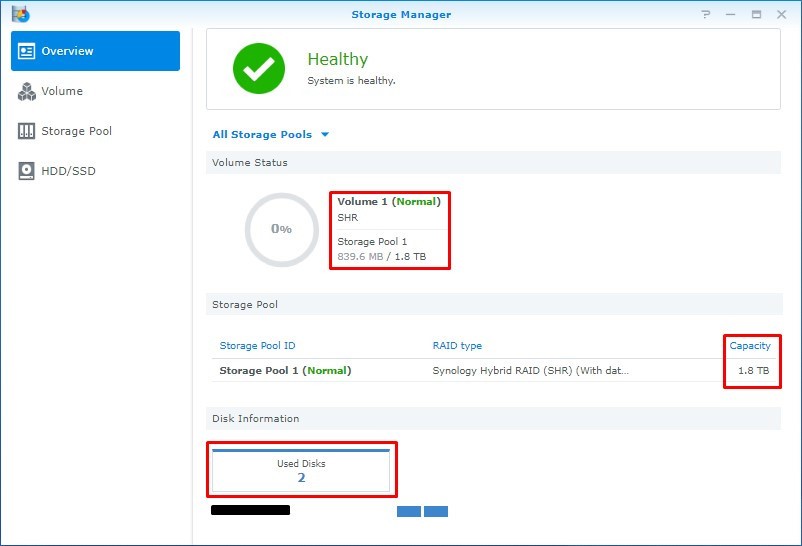The height and width of the screenshot is (546, 802).
Task: Minimize the Storage Manager window
Action: point(730,14)
